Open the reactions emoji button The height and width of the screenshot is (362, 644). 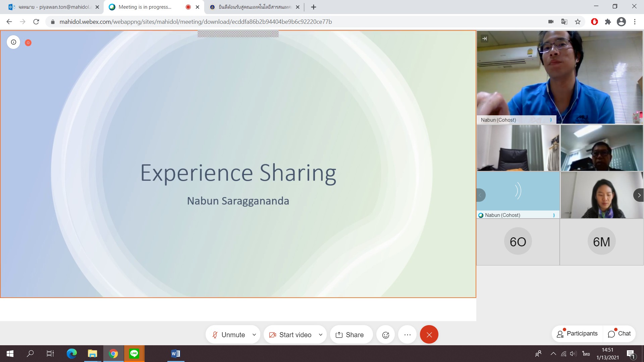pos(386,335)
